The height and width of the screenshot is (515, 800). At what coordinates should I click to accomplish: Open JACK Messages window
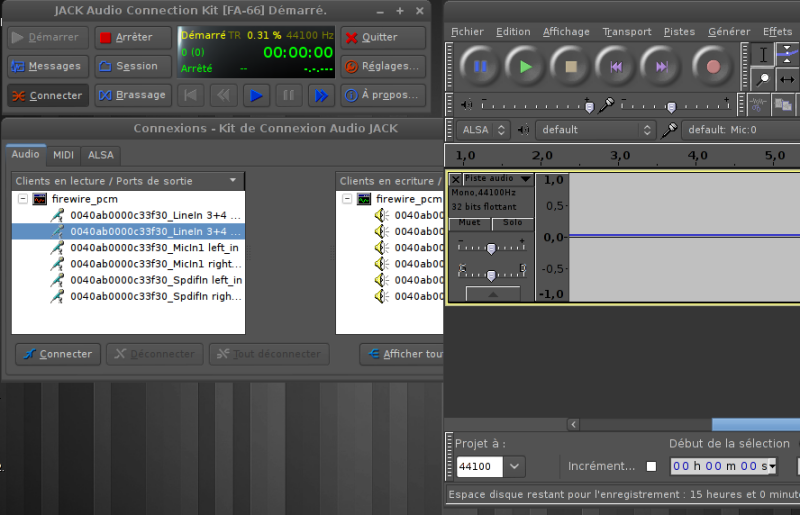tap(48, 66)
